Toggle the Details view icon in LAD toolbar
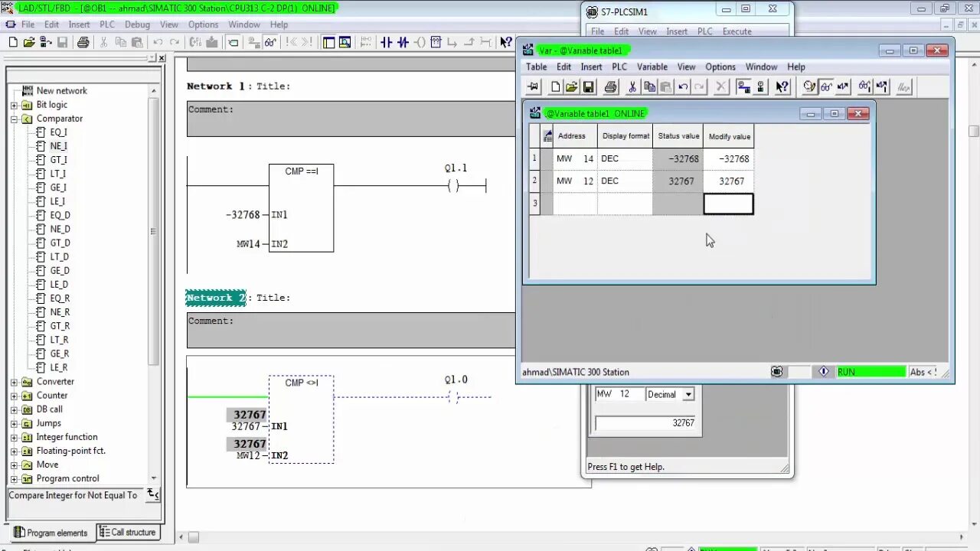The height and width of the screenshot is (551, 980). (x=345, y=42)
